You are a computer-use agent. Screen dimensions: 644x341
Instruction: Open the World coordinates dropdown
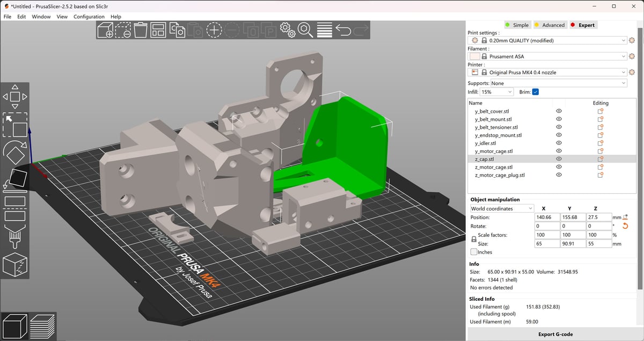pyautogui.click(x=502, y=208)
